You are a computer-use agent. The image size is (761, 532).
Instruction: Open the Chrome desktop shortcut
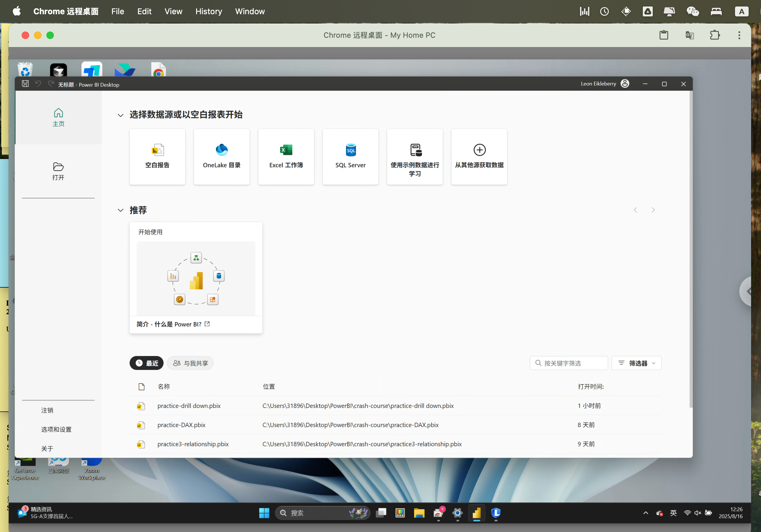pos(158,69)
